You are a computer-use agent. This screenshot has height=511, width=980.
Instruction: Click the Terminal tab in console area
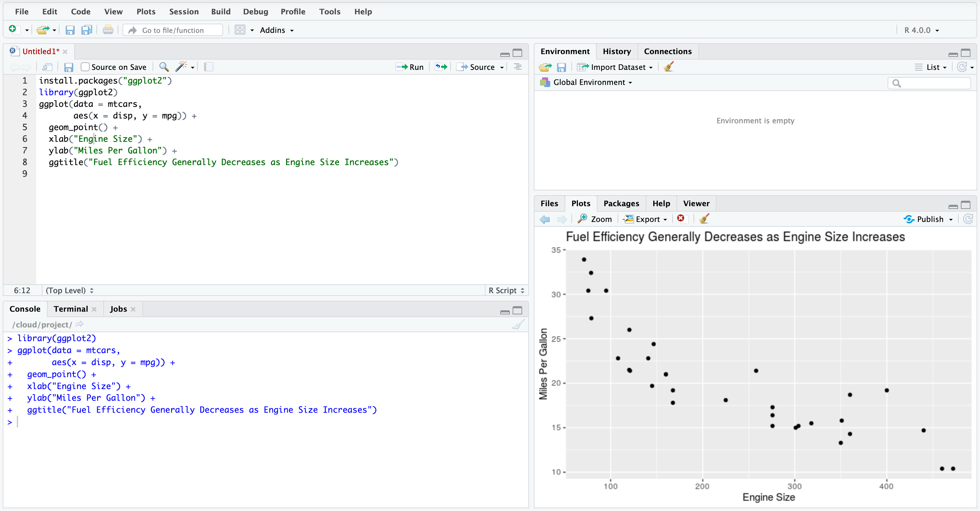[72, 309]
